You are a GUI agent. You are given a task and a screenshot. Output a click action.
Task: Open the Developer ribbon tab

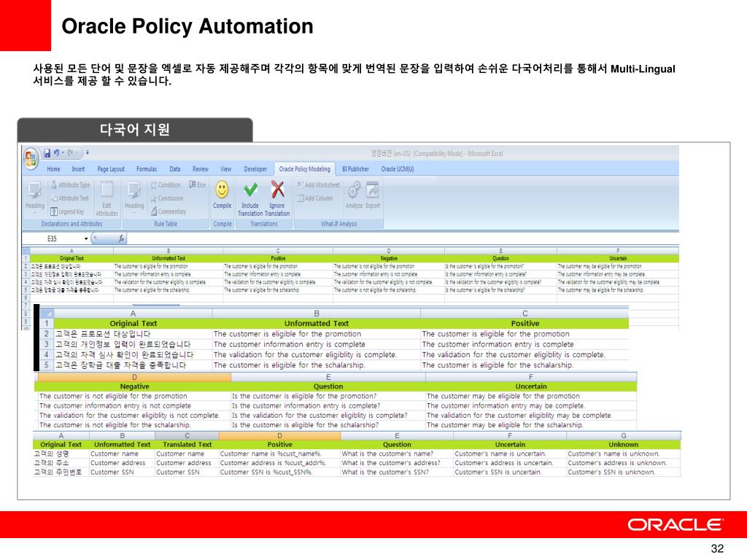click(x=255, y=169)
